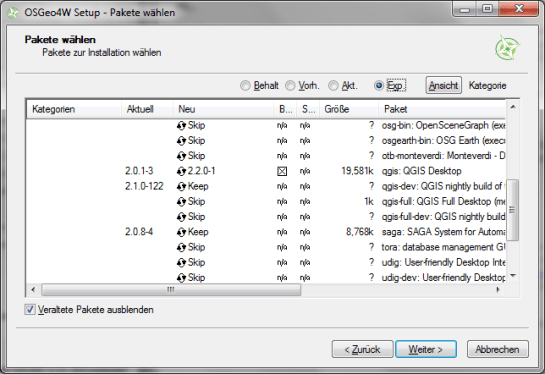Cycle the Skip icon for otb-monteverdi package
This screenshot has width=545, height=374.
click(x=181, y=156)
